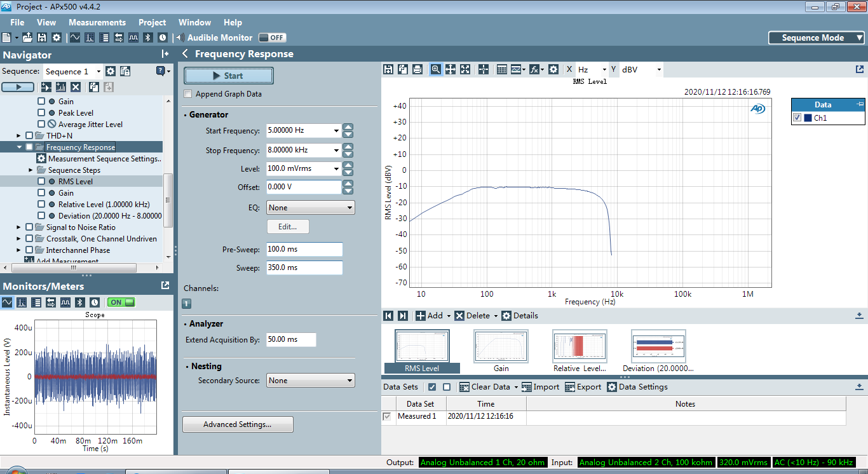Expand THD+N tree node
The image size is (868, 474).
tap(19, 135)
